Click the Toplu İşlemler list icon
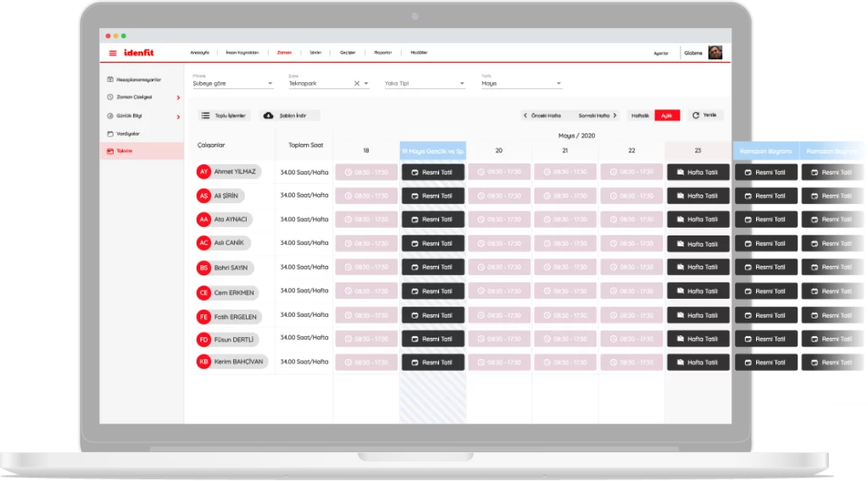 [x=205, y=115]
